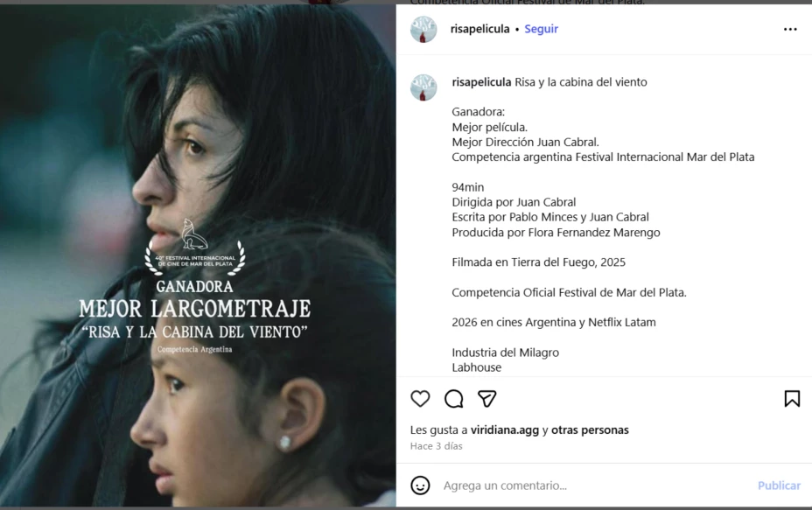Click the Hace 3 días timestamp
The height and width of the screenshot is (510, 812).
[436, 446]
